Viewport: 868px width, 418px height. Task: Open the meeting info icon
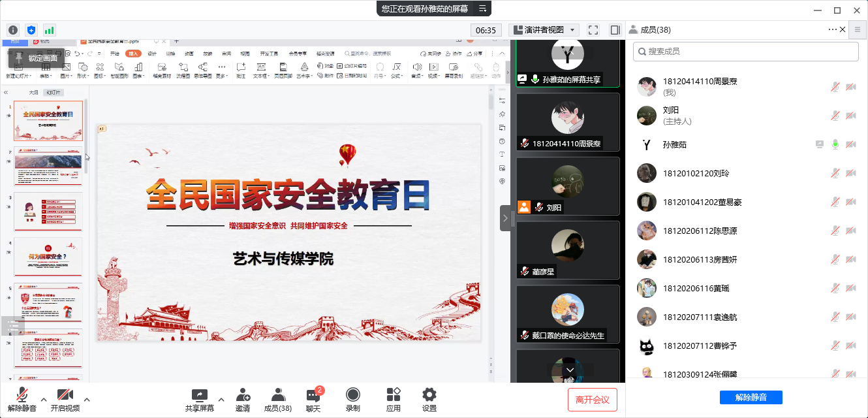(13, 30)
